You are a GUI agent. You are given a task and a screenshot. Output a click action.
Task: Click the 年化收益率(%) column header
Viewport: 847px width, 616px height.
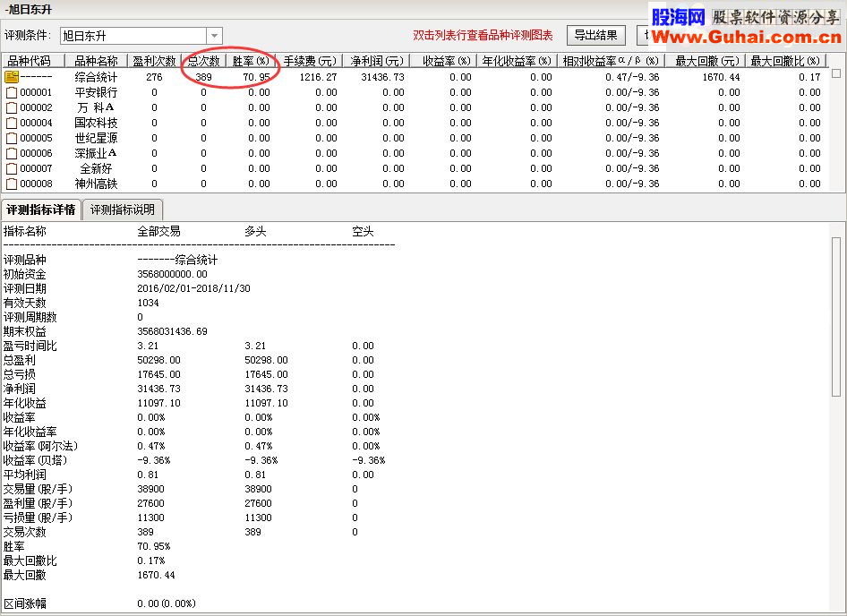(517, 61)
